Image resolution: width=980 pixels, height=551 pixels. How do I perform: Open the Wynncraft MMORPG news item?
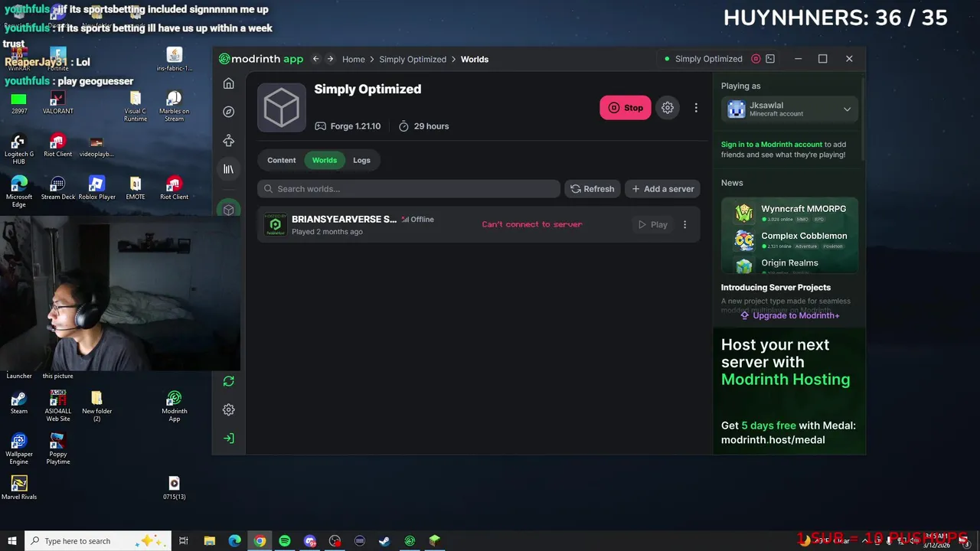pyautogui.click(x=789, y=213)
